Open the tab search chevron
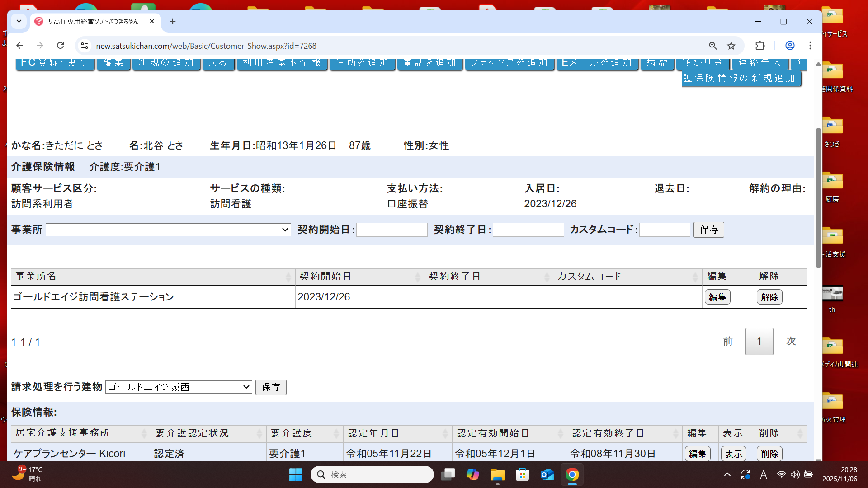This screenshot has width=868, height=488. [19, 21]
